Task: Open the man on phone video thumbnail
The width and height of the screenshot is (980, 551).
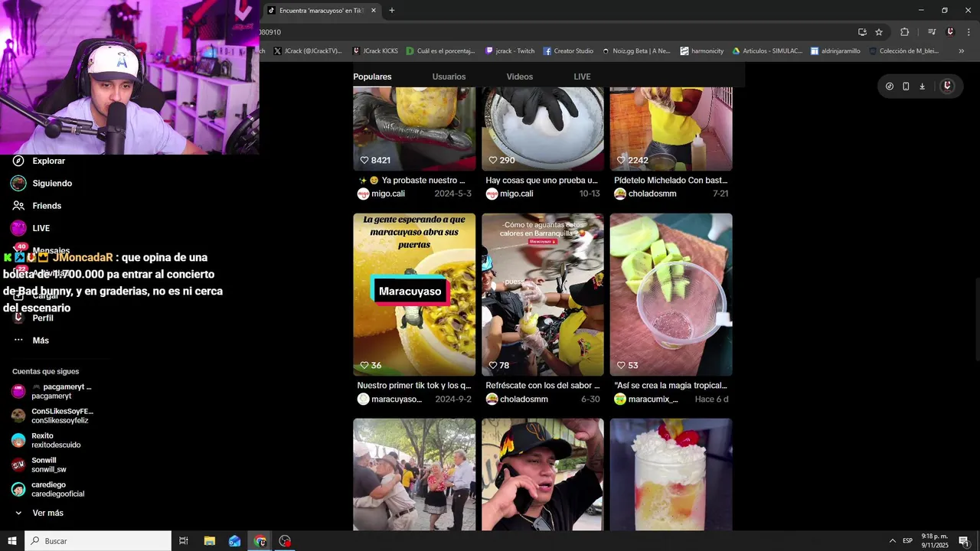Action: [x=543, y=474]
